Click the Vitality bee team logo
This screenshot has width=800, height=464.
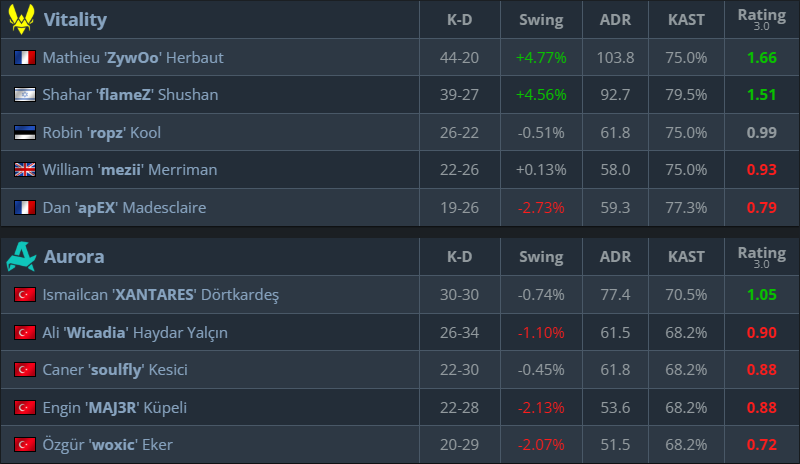coord(22,19)
